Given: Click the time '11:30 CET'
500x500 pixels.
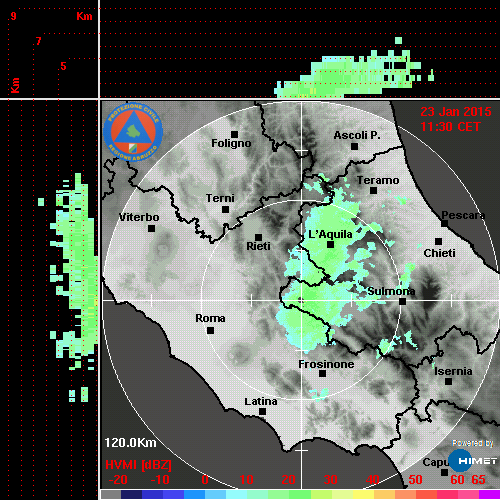Looking at the screenshot, I should (x=450, y=127).
